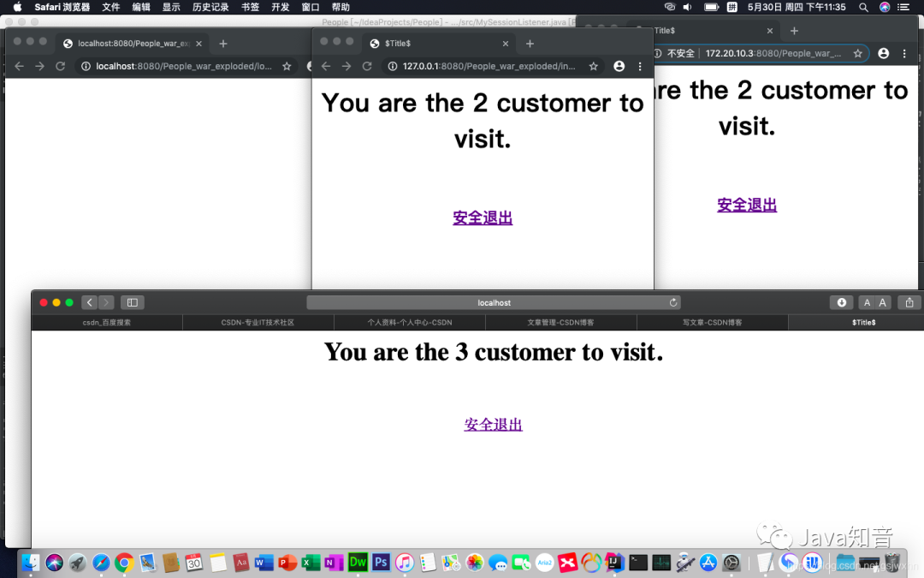The width and height of the screenshot is (924, 578).
Task: Open the 窗口 menu
Action: (x=310, y=7)
